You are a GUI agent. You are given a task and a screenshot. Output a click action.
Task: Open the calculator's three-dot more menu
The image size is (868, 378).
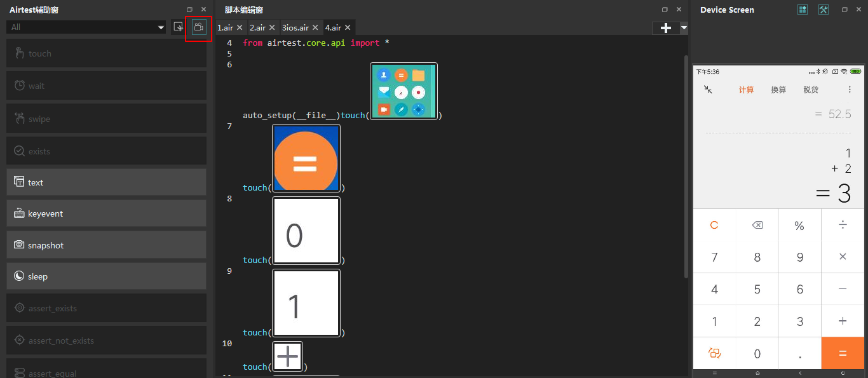click(850, 90)
